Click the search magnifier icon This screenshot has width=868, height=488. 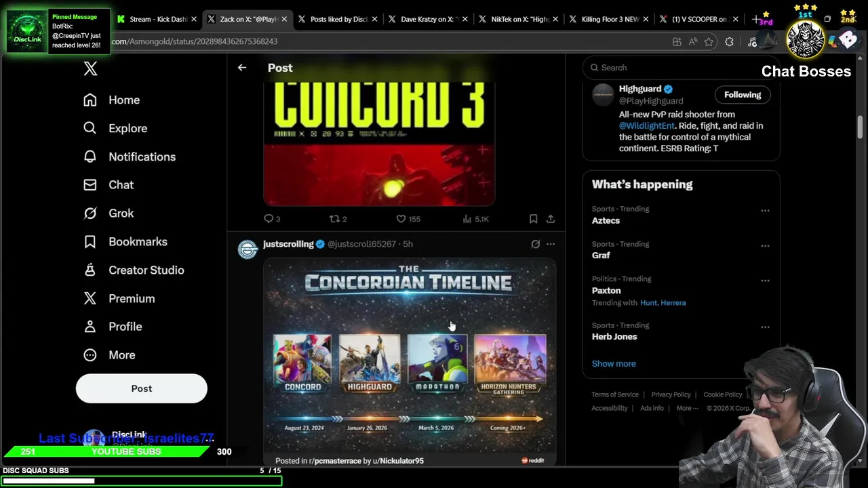595,67
